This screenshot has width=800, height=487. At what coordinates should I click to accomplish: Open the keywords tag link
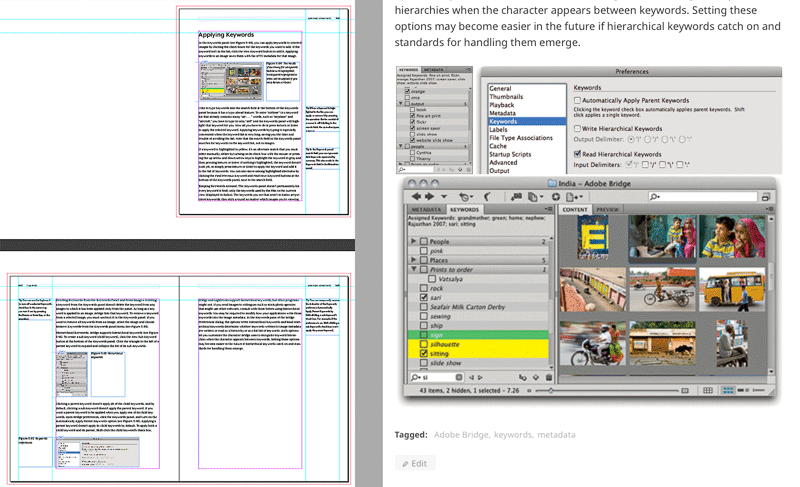click(513, 434)
